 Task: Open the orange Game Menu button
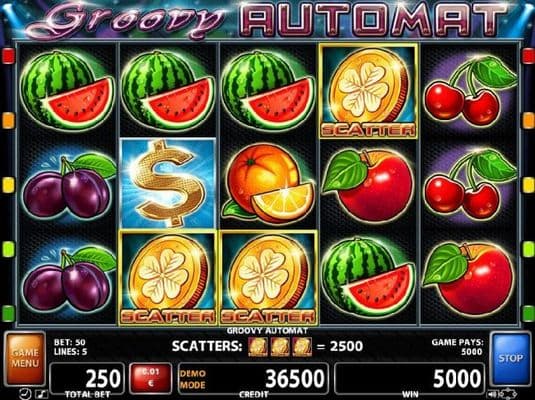(x=25, y=358)
